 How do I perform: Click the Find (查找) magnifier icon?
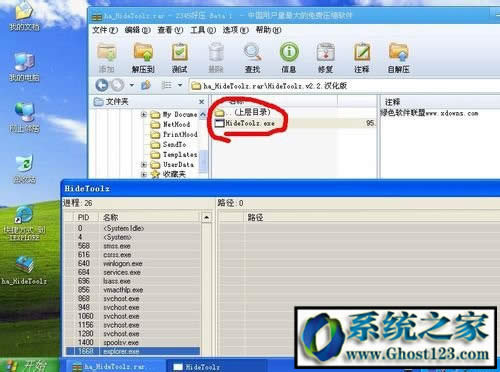coord(252,53)
